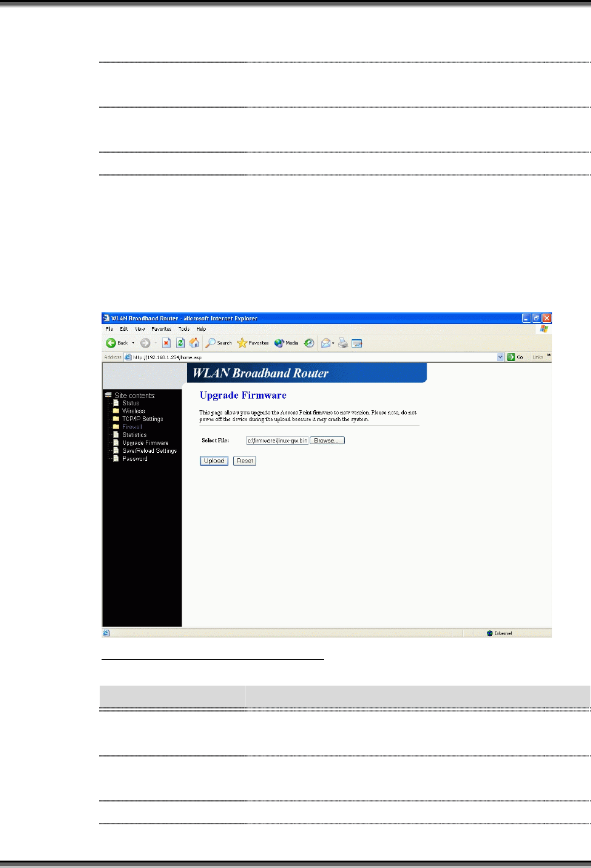Open the Favorites star pane

coord(253,343)
